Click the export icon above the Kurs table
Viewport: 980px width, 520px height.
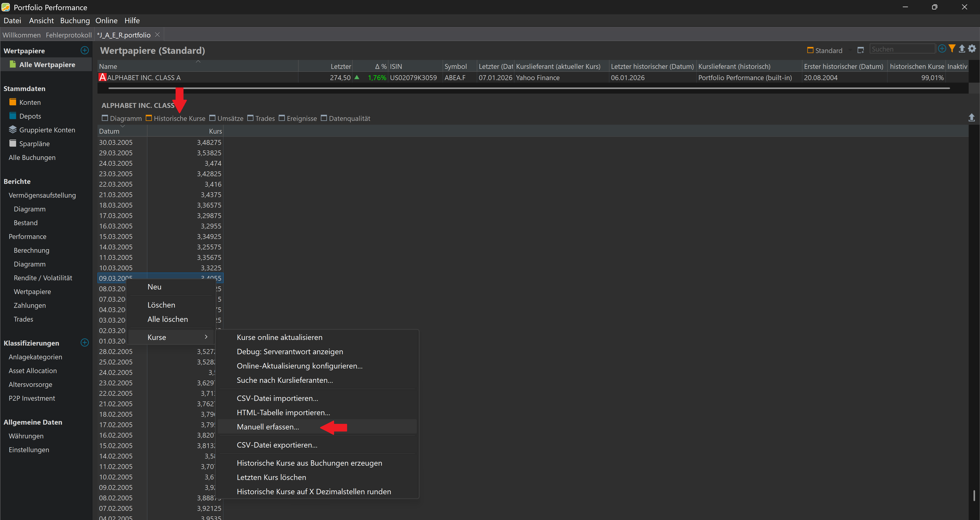coord(971,118)
